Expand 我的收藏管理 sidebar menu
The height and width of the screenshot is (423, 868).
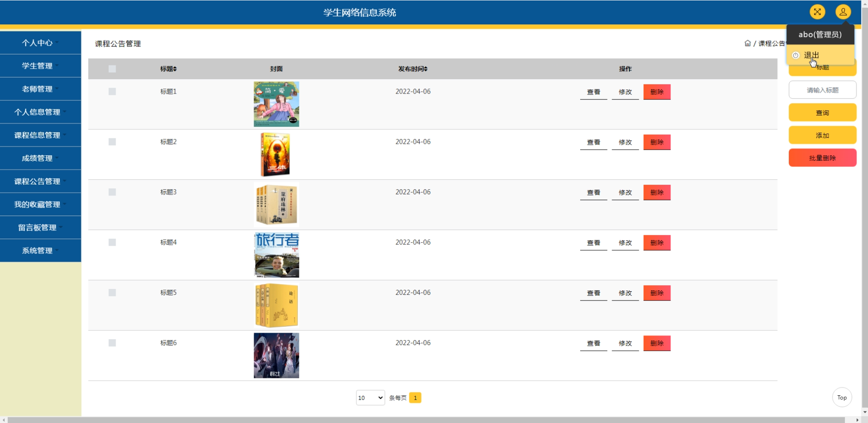pyautogui.click(x=41, y=204)
